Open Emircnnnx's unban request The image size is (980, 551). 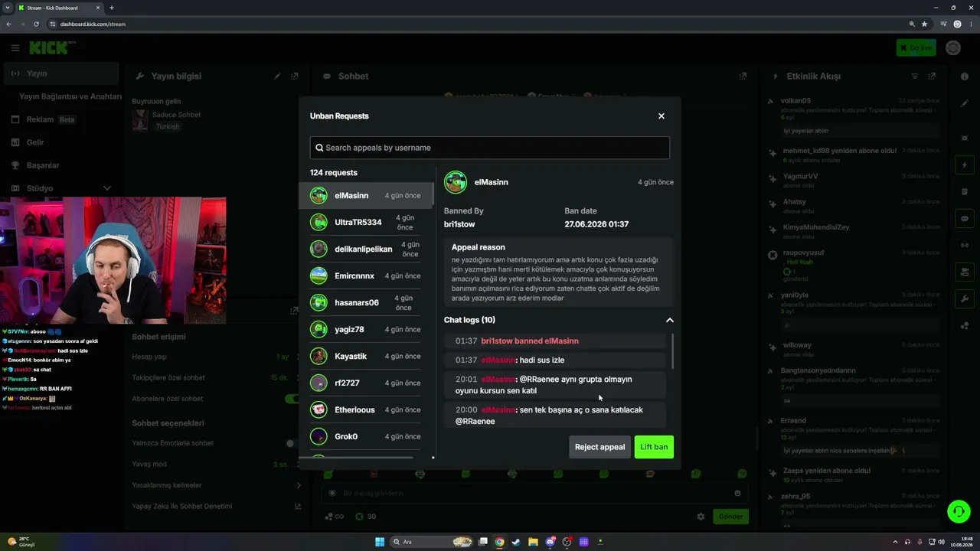click(x=366, y=275)
